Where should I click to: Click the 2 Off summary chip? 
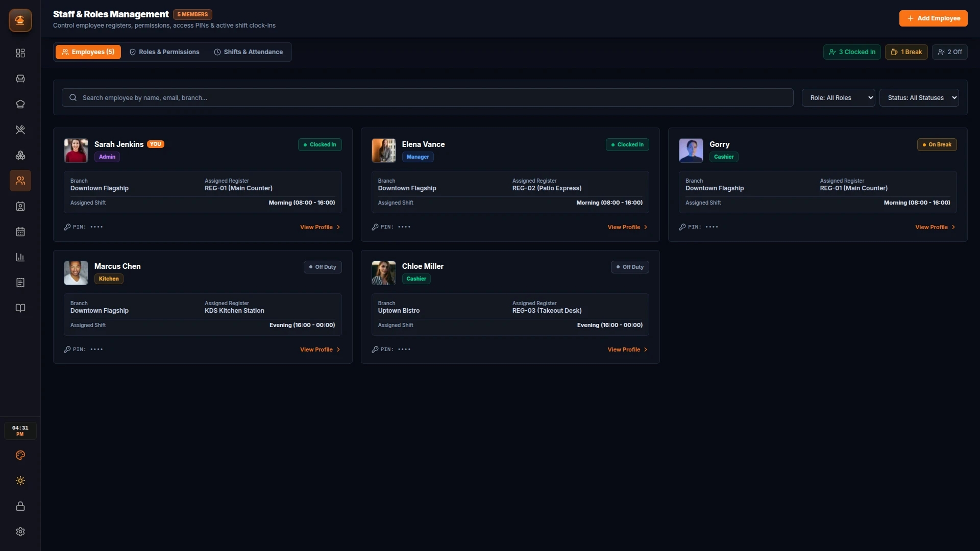pyautogui.click(x=949, y=52)
